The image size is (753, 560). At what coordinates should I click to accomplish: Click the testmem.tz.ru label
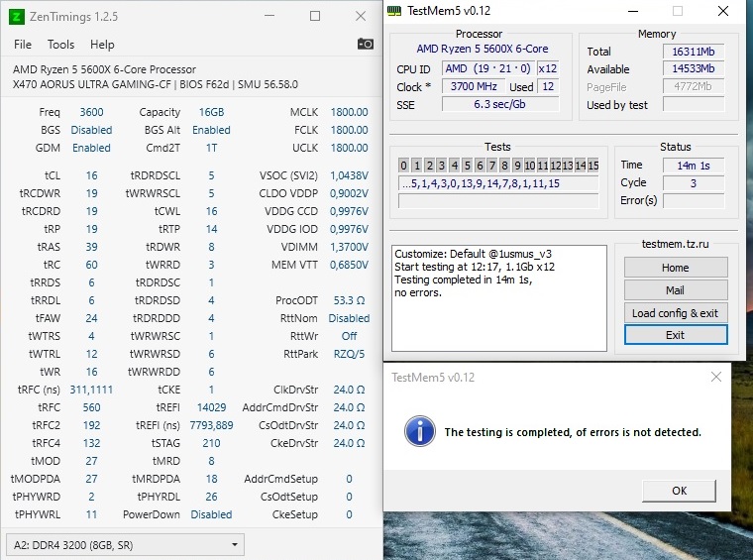[675, 244]
